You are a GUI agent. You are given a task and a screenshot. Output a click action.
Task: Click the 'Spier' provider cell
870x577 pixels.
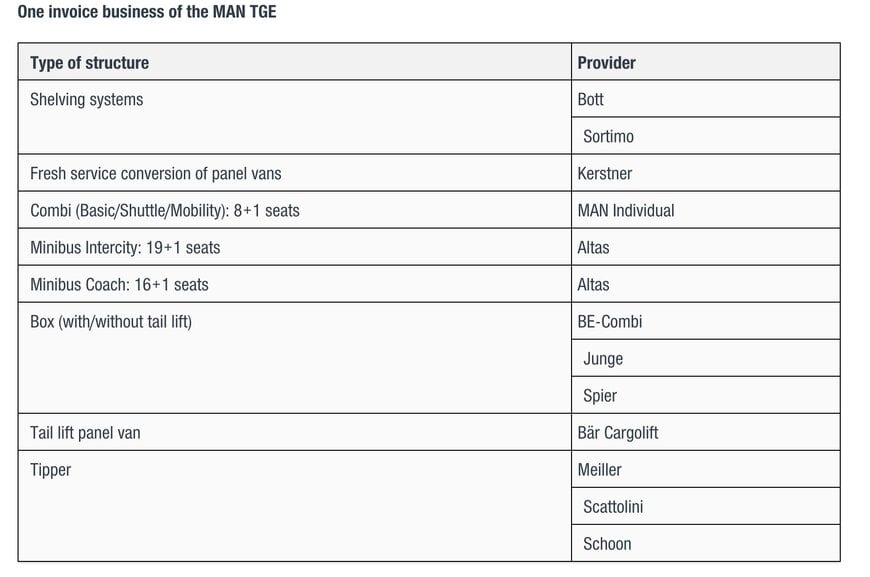706,395
